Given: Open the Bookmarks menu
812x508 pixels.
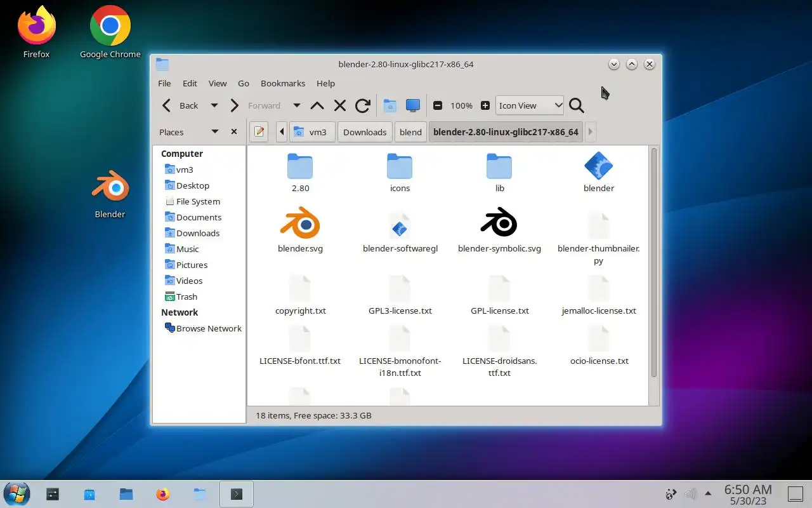Looking at the screenshot, I should [283, 83].
